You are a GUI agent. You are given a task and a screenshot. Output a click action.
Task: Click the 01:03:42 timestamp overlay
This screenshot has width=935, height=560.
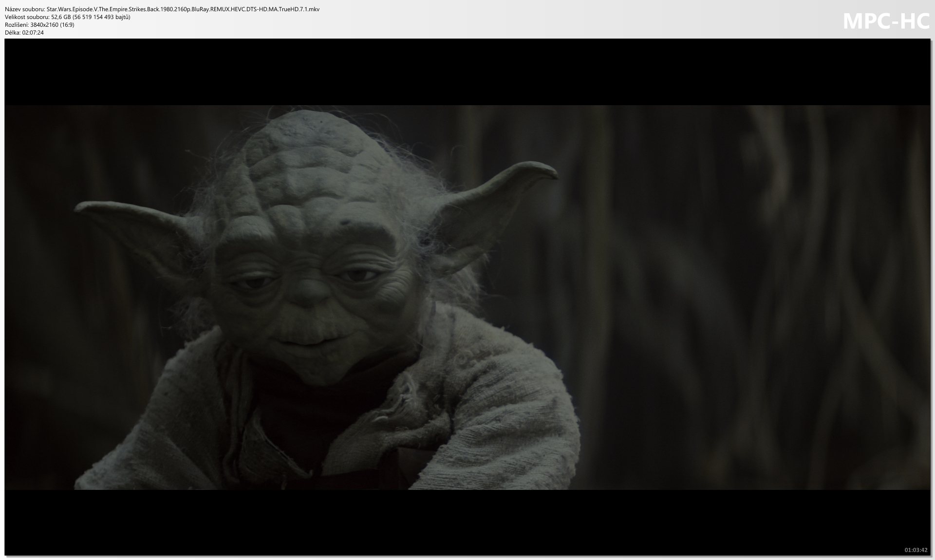(916, 550)
